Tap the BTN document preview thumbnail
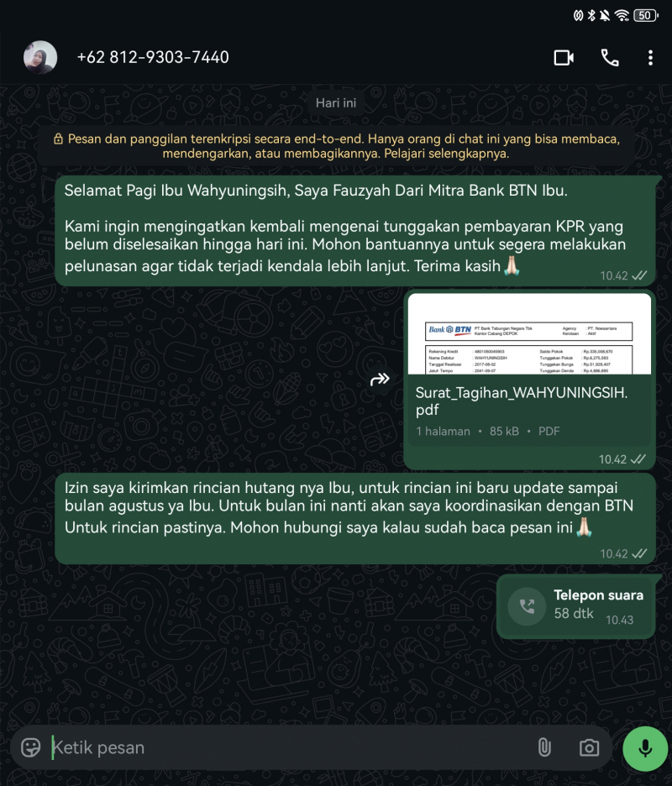 pos(529,334)
